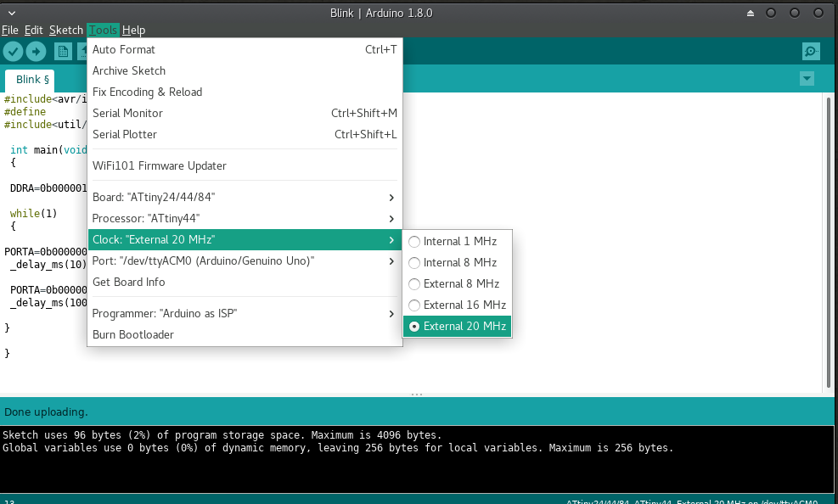This screenshot has width=838, height=504.
Task: Expand the Processor "ATtiny44" submenu
Action: coord(245,218)
